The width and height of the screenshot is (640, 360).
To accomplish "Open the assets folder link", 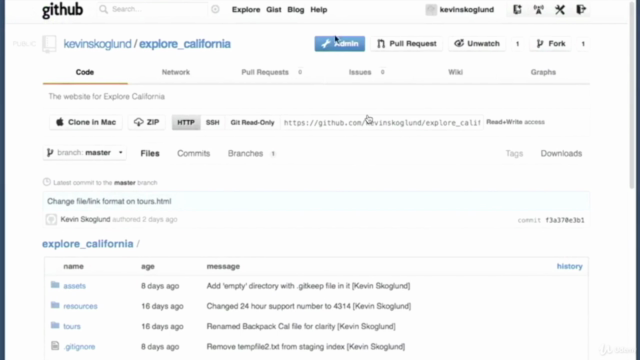I will coord(74,286).
